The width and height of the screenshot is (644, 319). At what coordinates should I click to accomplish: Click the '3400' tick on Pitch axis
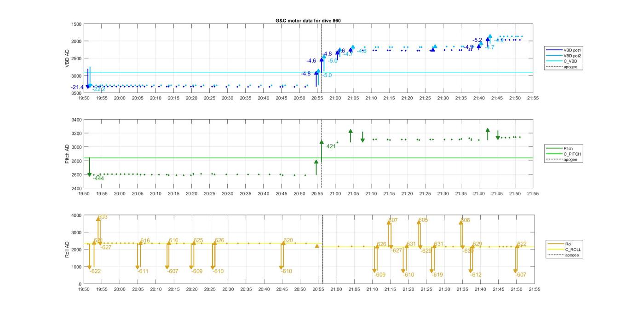[x=76, y=120]
